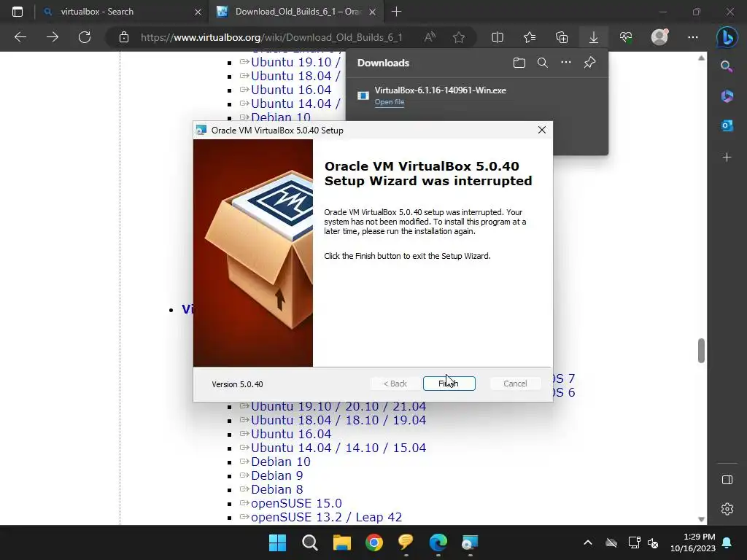
Task: Open a new tab
Action: 396,12
